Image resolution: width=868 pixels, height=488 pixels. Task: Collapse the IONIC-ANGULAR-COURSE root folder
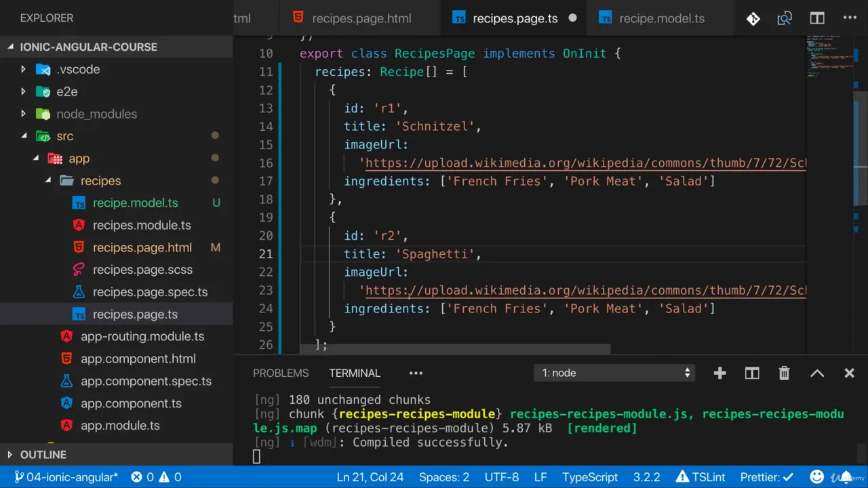tap(10, 47)
